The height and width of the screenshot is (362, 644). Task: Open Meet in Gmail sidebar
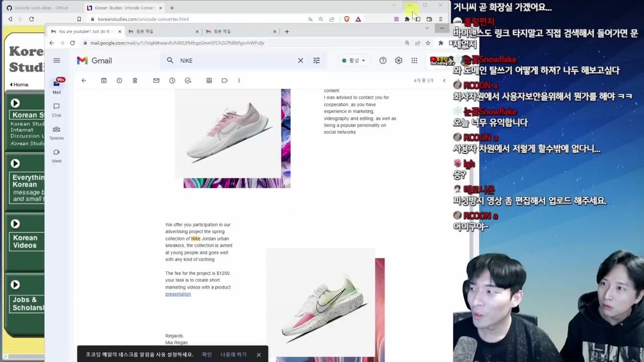pyautogui.click(x=57, y=156)
